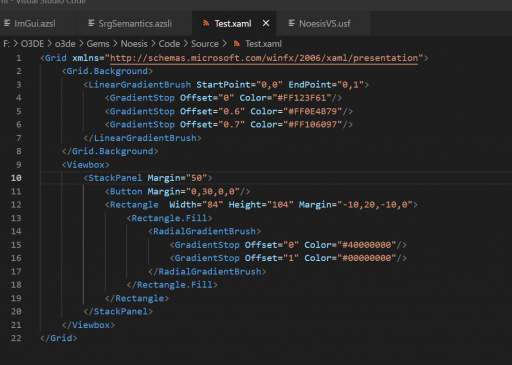
Task: Open the Gems breadcrumb folder
Action: (98, 44)
